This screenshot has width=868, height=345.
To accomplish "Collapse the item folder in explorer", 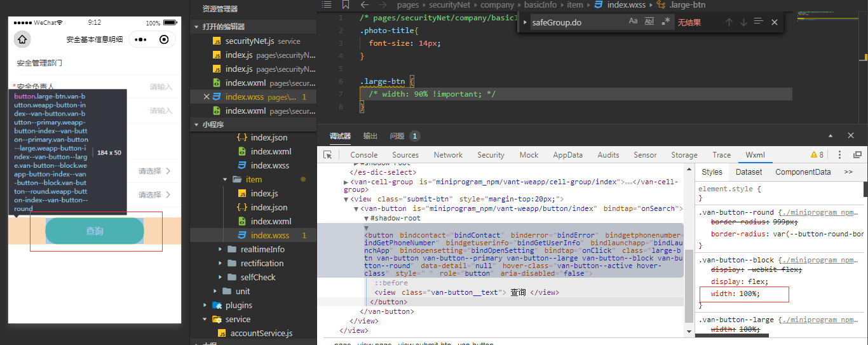I will point(254,179).
